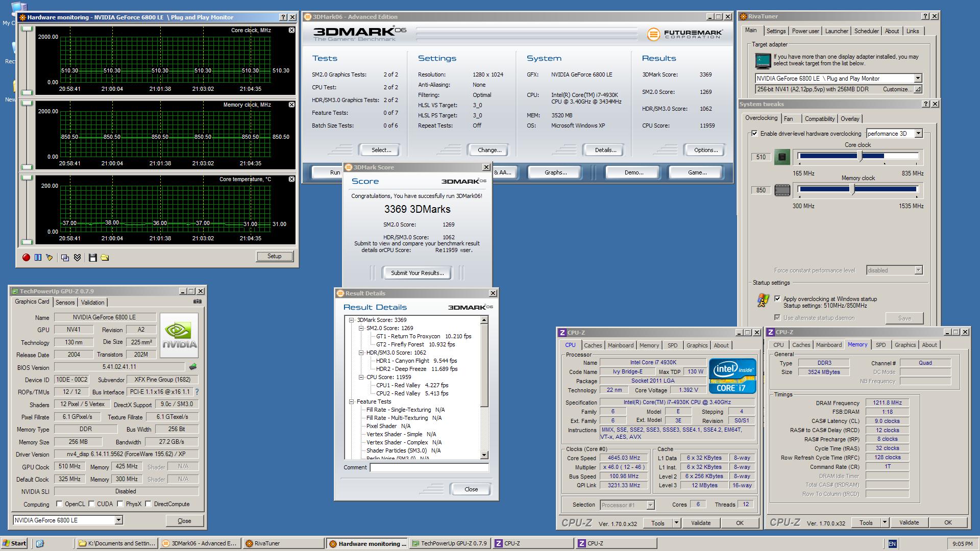This screenshot has height=551, width=980.
Task: Click the green GPU chip icon in RivaTuner
Action: click(782, 157)
